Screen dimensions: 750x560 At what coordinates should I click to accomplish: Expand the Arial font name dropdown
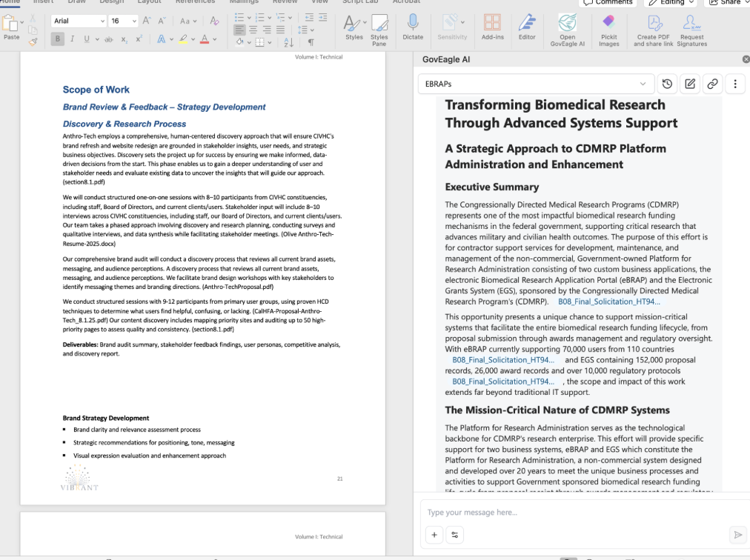[x=101, y=21]
